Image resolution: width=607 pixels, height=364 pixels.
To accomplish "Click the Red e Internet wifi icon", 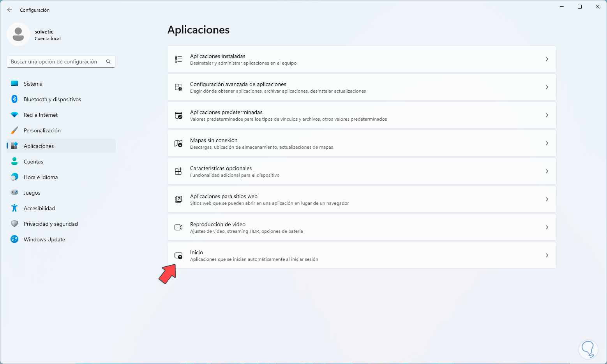I will pos(14,115).
